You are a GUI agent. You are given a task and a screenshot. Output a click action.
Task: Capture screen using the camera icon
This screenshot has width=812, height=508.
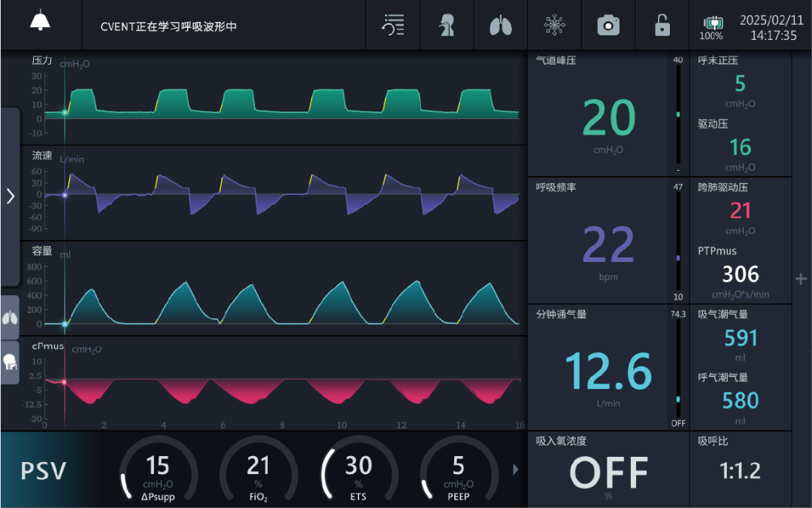point(607,25)
